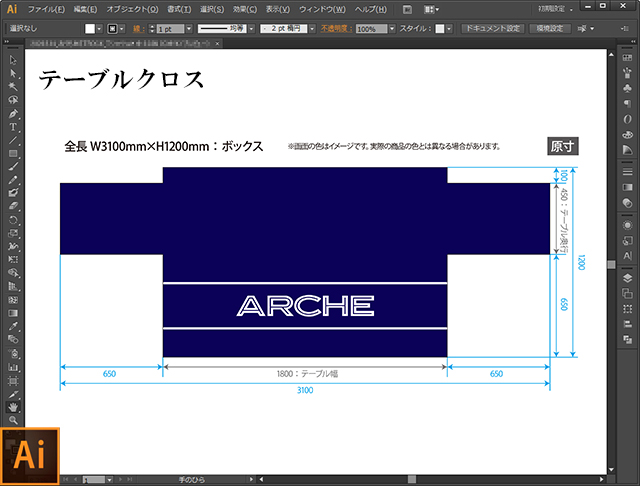Select the Rotate tool

[13, 220]
